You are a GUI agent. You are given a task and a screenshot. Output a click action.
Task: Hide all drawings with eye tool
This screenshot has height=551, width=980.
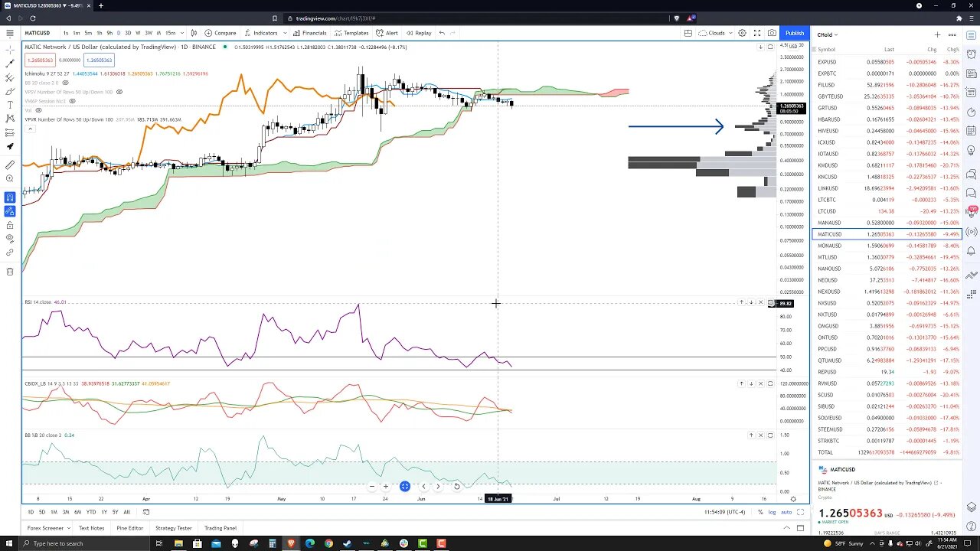click(x=9, y=238)
